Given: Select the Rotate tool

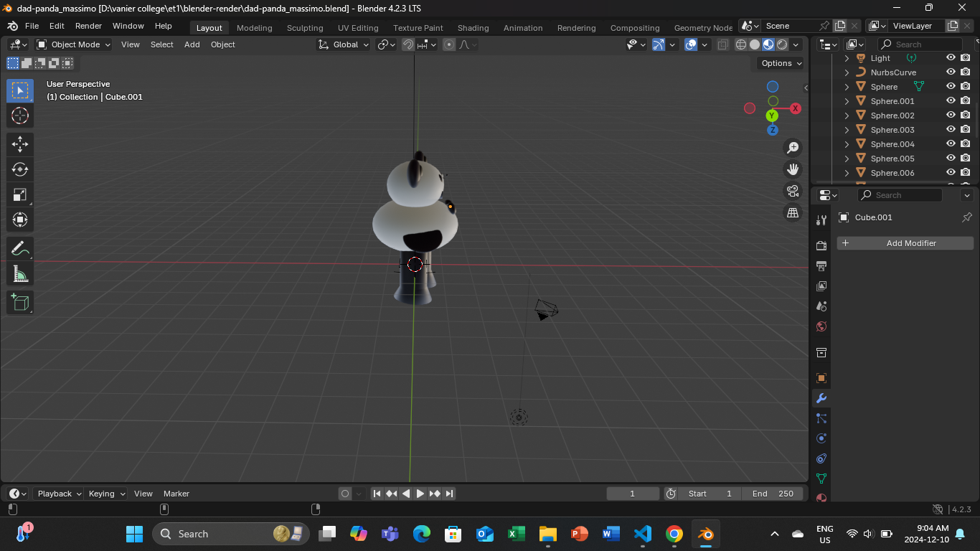Looking at the screenshot, I should (x=20, y=169).
